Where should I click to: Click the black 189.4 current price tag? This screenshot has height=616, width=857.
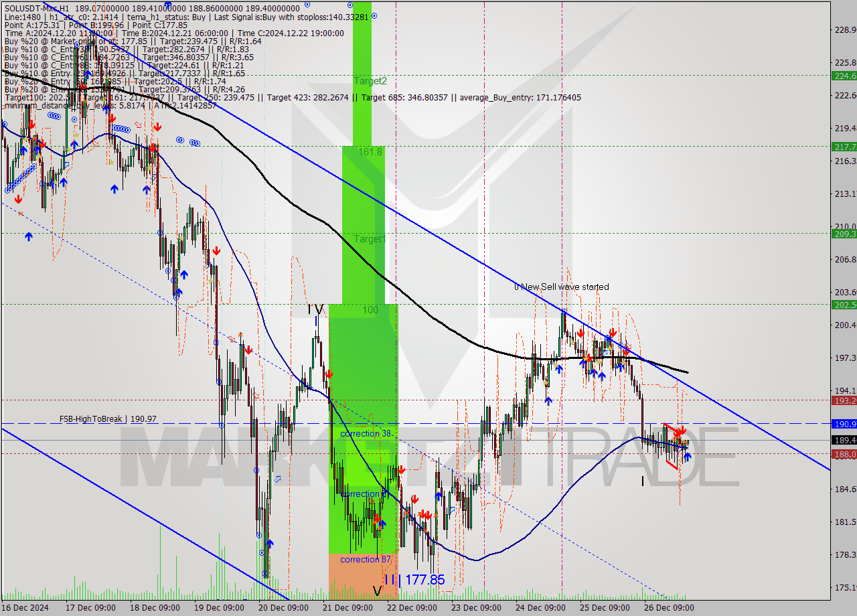pos(844,440)
